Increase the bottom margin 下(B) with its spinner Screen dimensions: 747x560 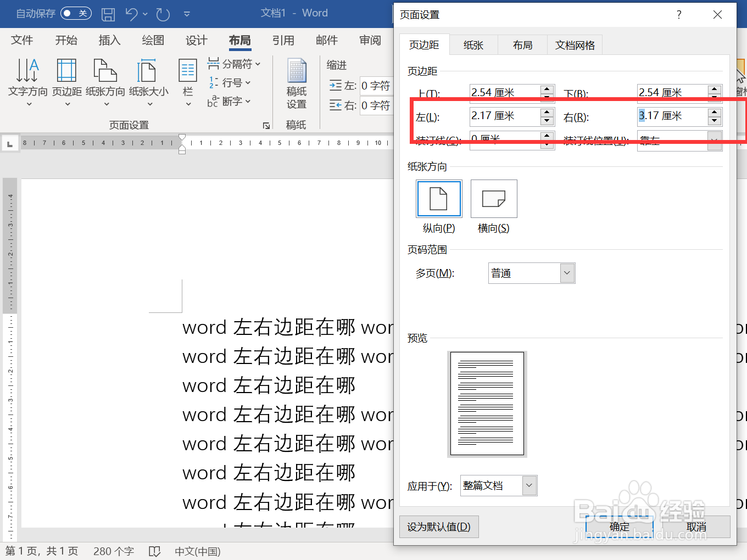[x=715, y=88]
